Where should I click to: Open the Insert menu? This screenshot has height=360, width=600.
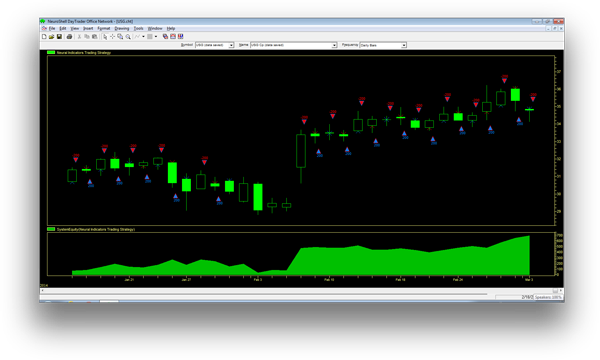point(88,28)
